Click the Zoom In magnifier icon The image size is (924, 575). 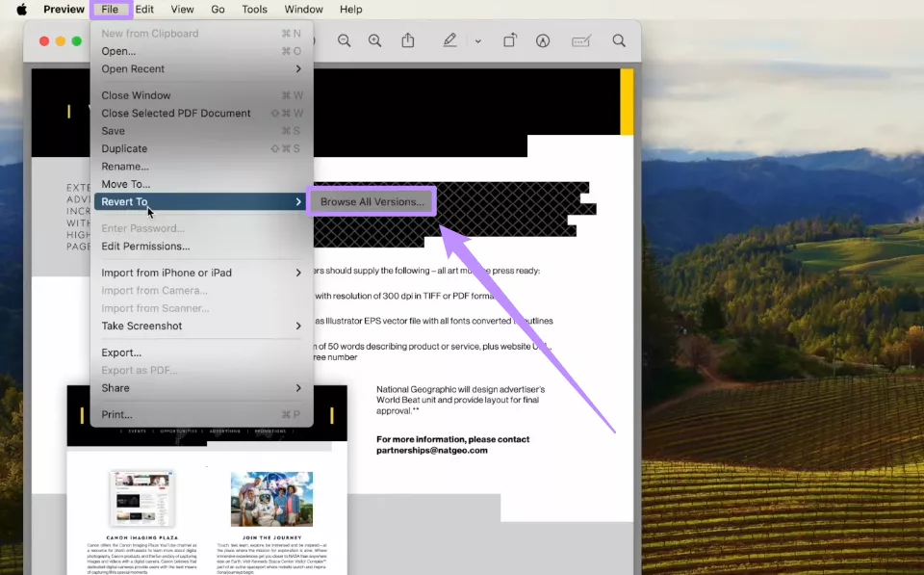pyautogui.click(x=374, y=40)
